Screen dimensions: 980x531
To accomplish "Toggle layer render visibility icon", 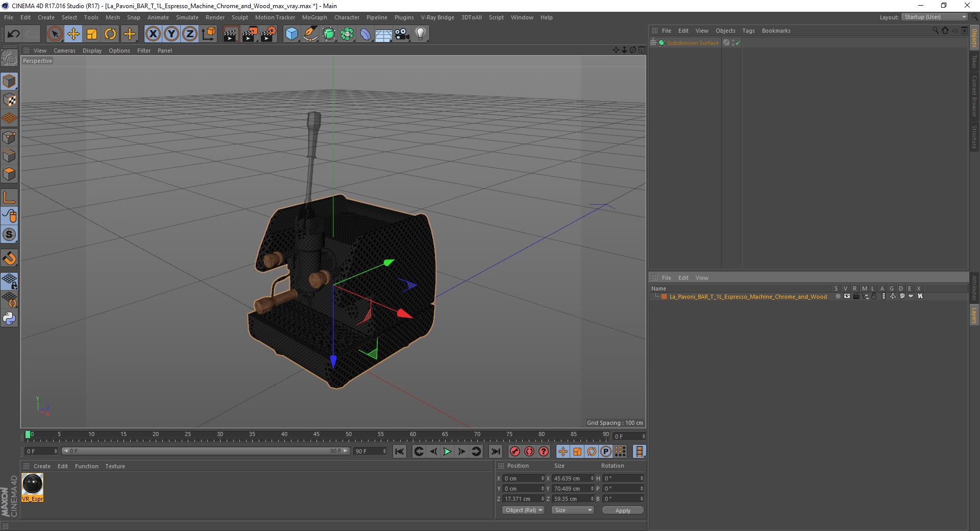I will 856,296.
